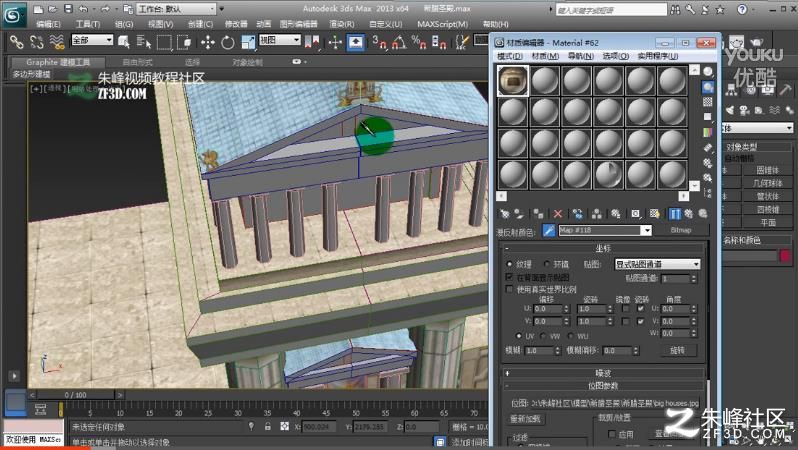Open the 工具(T) menu

pos(88,24)
